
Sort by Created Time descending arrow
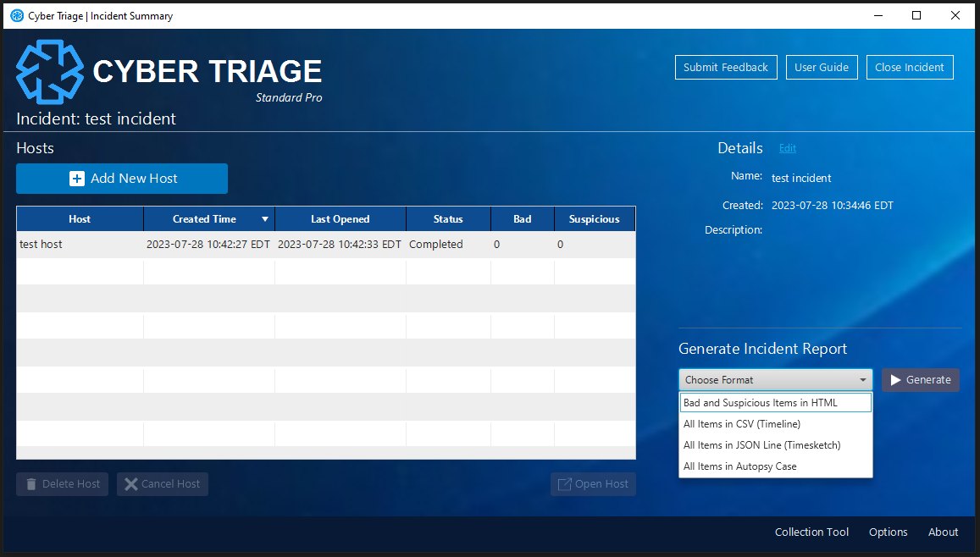(x=265, y=219)
